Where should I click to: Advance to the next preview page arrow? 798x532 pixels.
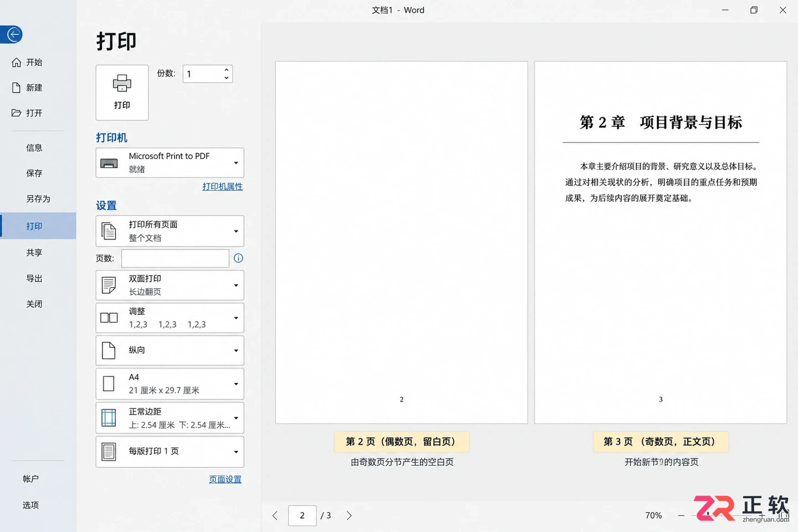coord(349,515)
